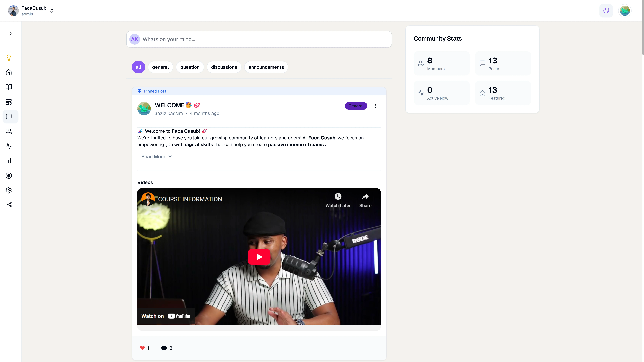The width and height of the screenshot is (644, 362).
Task: Select the 'question' filter tab
Action: (190, 67)
